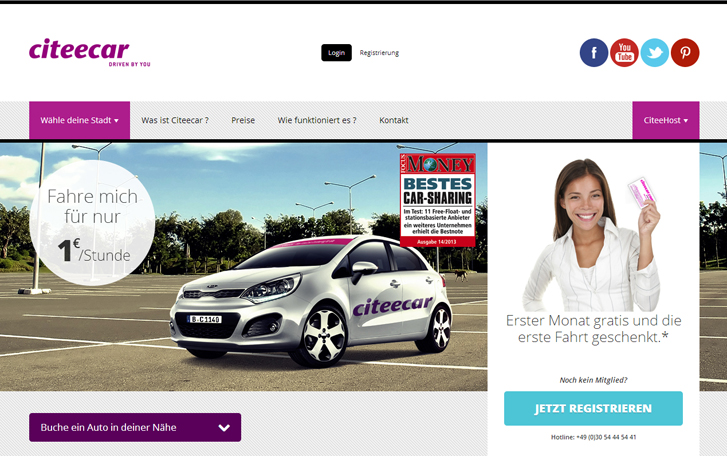Click the 1€/Stunde price circle
The image size is (727, 456).
(x=92, y=223)
